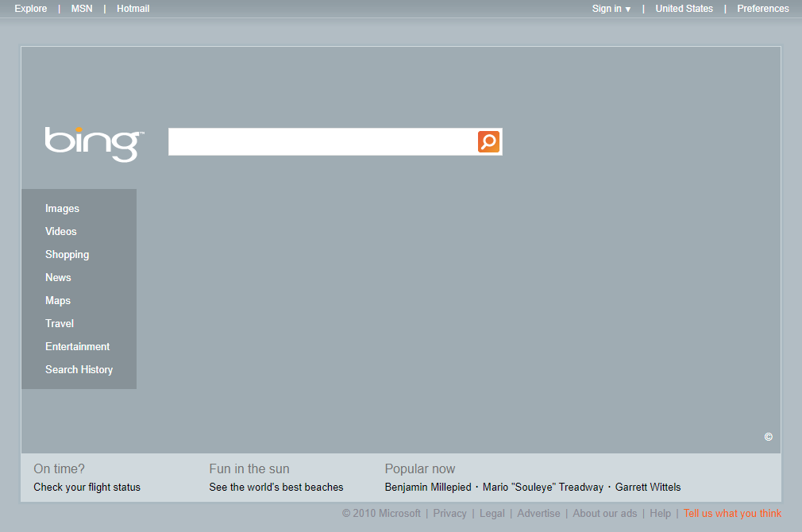This screenshot has height=532, width=802.
Task: Click the Fun in the sun heading
Action: (x=249, y=468)
